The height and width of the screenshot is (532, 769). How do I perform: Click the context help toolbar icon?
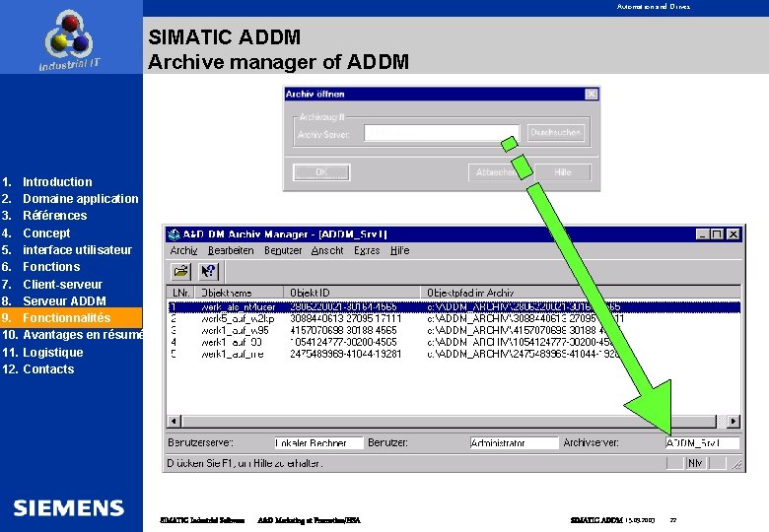tap(208, 271)
